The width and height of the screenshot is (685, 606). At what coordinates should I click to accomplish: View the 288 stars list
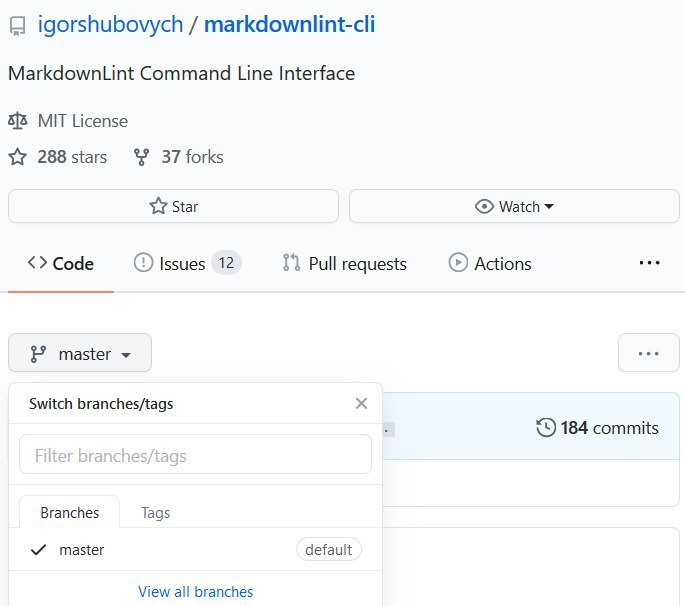[x=72, y=157]
